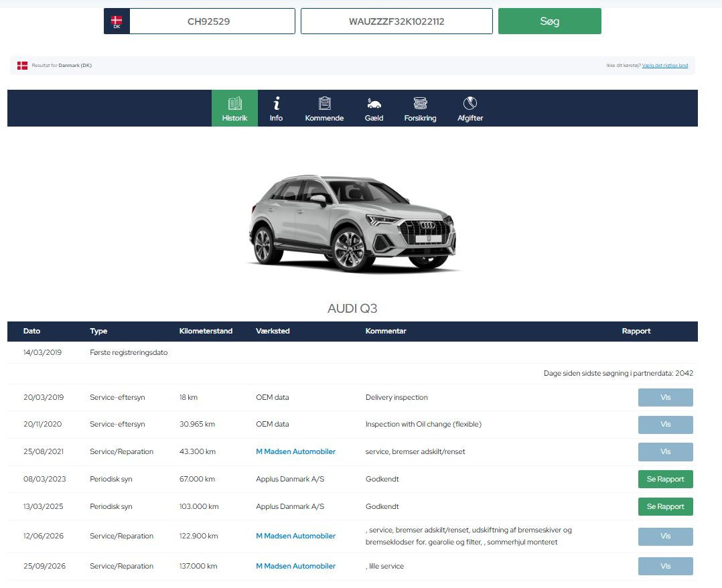Click the Dato column header
Screen dimensions: 722x588
coord(31,331)
